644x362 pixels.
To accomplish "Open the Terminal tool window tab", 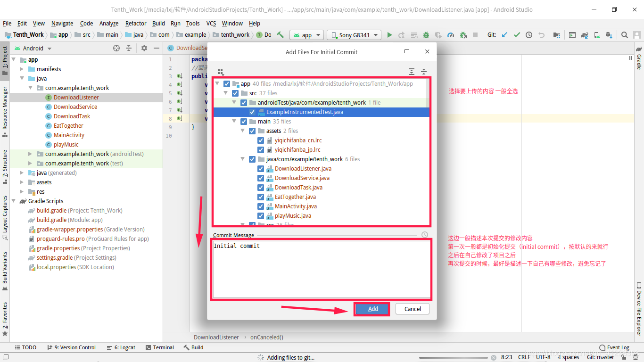I will [159, 347].
